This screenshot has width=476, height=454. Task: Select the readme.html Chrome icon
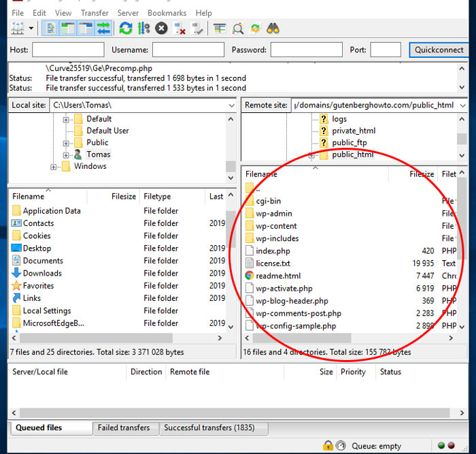click(250, 276)
